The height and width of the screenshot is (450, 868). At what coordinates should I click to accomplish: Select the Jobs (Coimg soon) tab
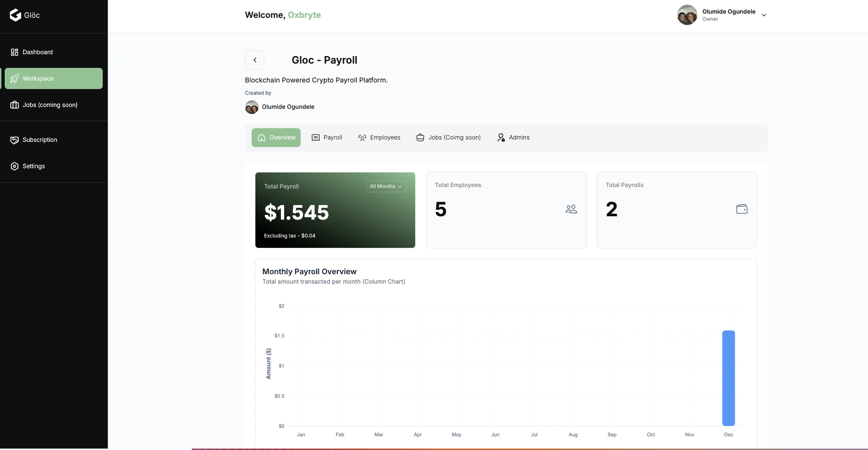tap(449, 138)
